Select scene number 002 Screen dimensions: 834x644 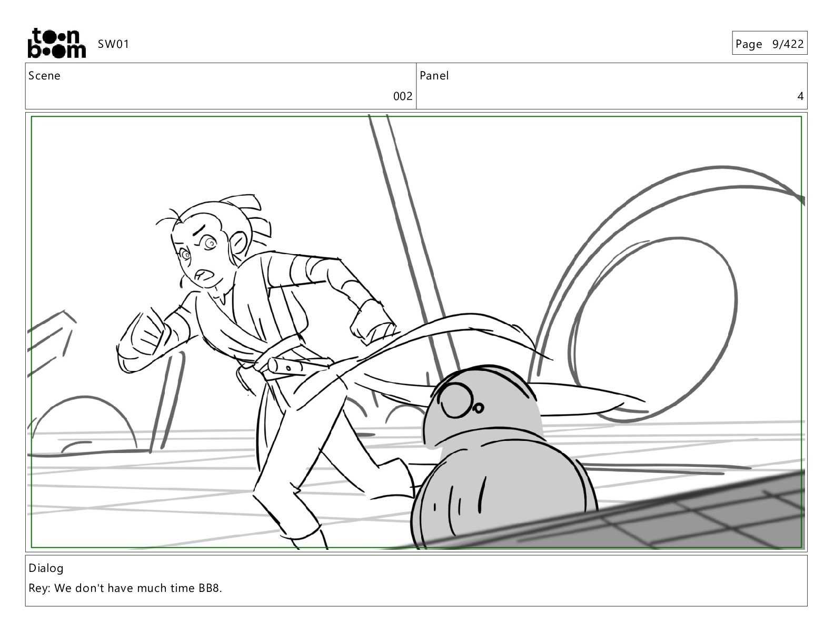403,96
